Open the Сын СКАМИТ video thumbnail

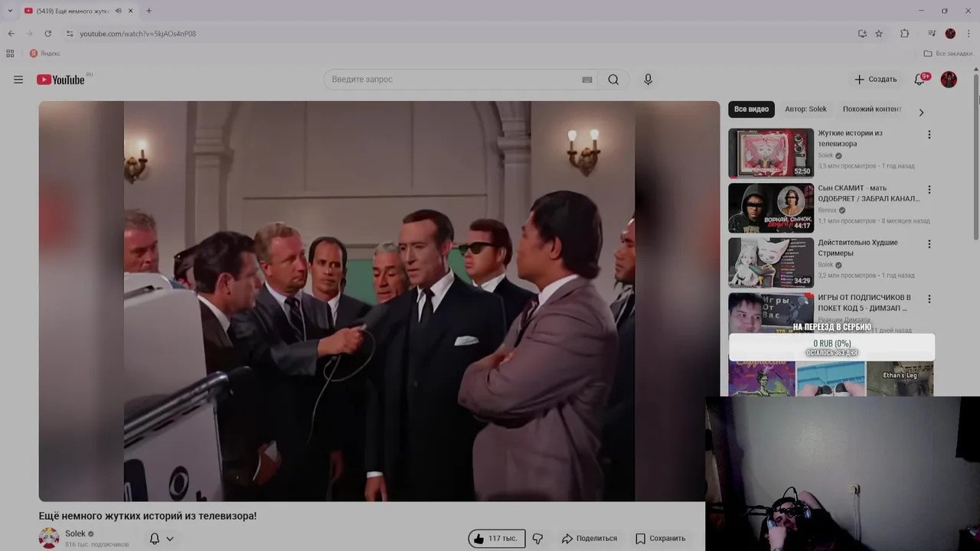click(x=771, y=207)
